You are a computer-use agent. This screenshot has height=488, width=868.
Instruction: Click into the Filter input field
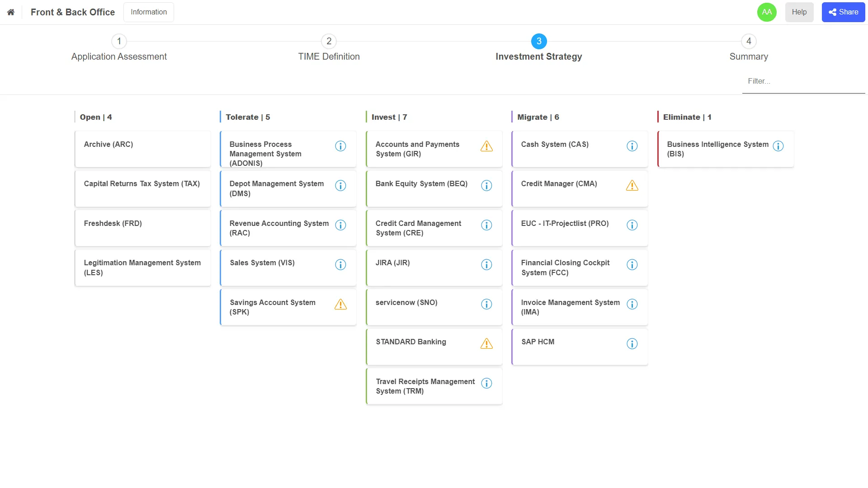tap(803, 81)
